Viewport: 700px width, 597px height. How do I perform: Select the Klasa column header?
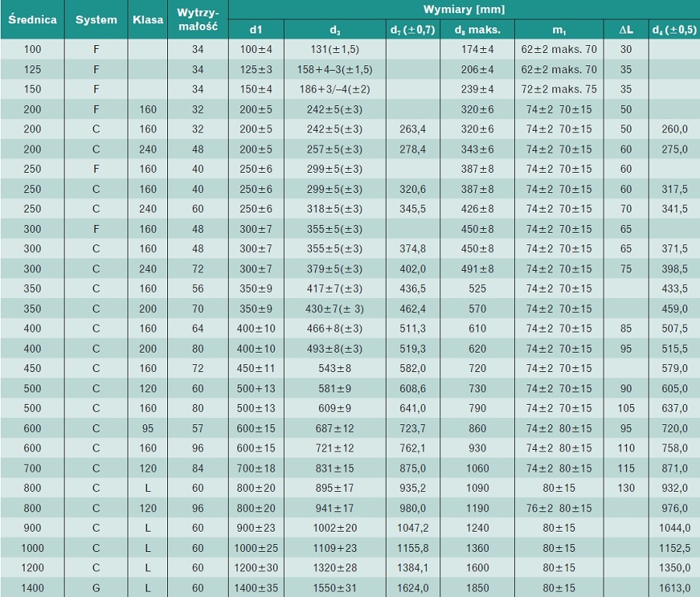(148, 19)
